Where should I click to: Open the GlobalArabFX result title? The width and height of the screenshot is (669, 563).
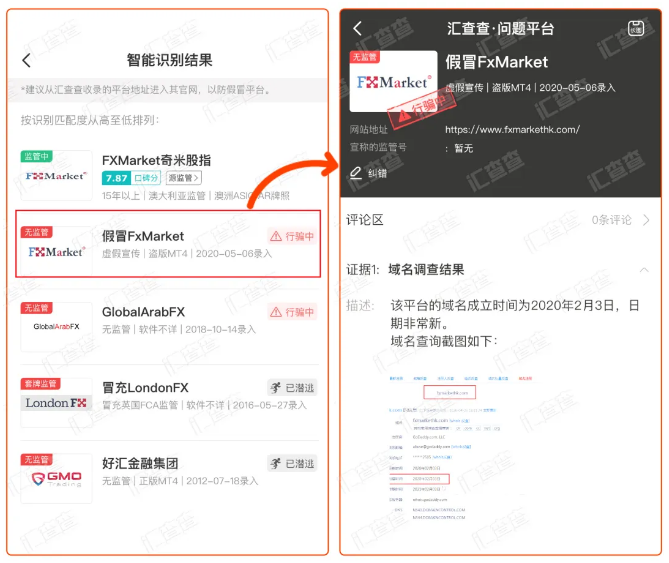[x=143, y=312]
